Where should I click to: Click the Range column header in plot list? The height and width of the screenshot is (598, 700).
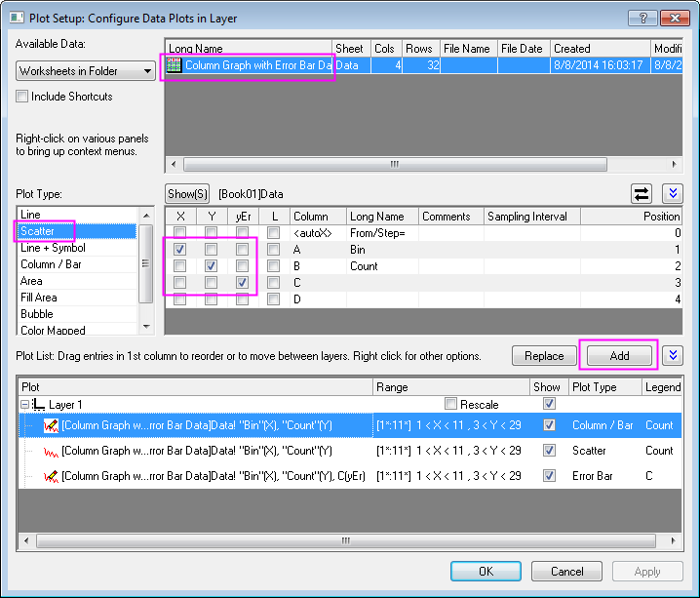point(450,386)
